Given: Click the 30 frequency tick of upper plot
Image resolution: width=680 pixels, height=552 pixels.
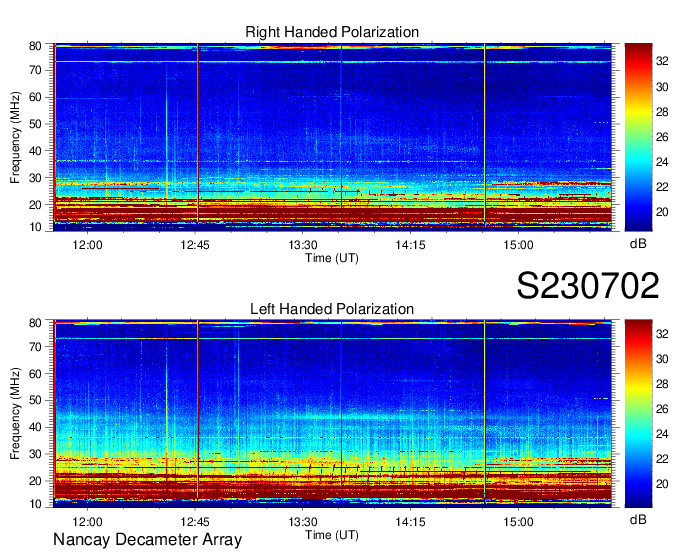Looking at the screenshot, I should (35, 177).
